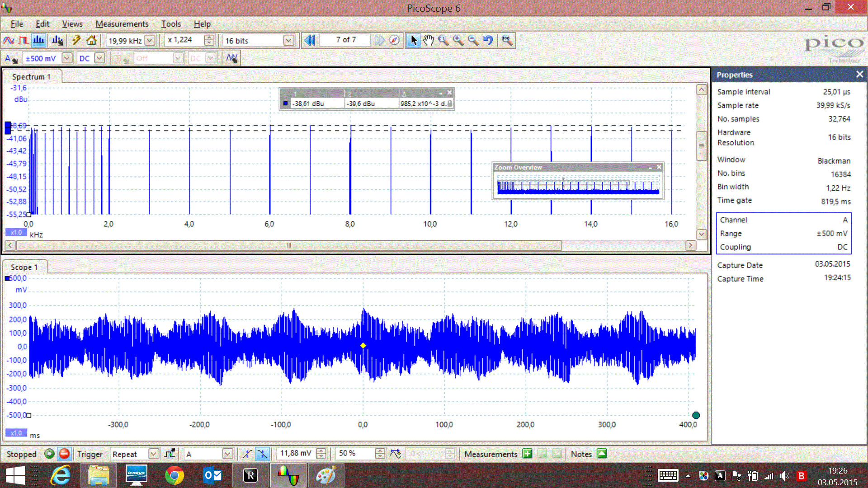
Task: Start capture with green go button
Action: [x=49, y=454]
